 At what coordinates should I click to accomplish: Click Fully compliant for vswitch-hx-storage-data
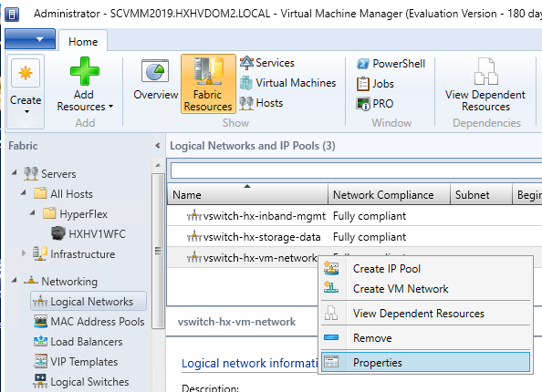[x=370, y=237]
